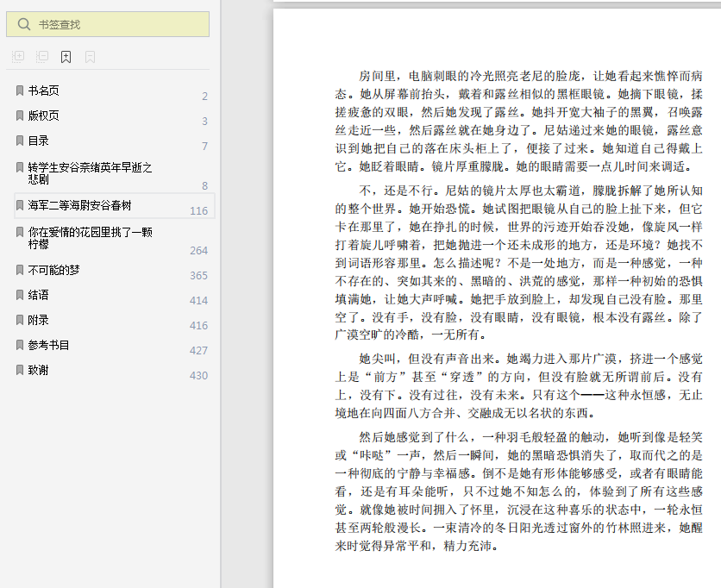Click the bookmark flag icon beside 不可能的梦
721x588 pixels.
[x=20, y=270]
